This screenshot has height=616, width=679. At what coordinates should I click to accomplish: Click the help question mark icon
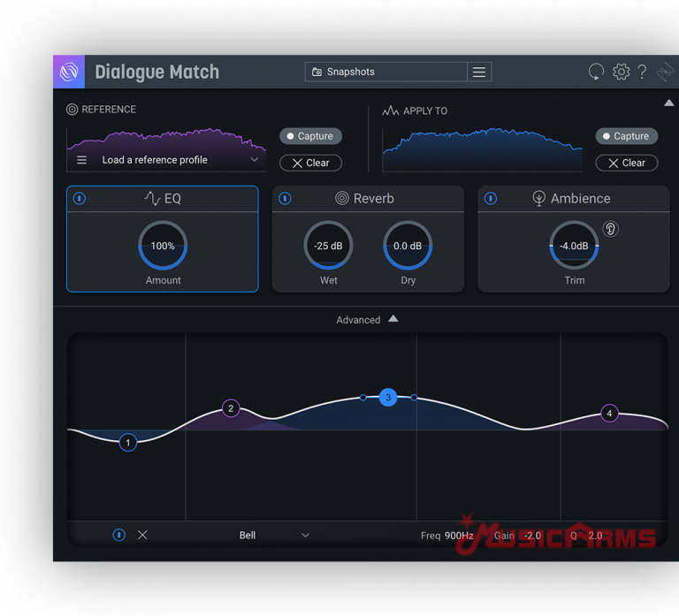(x=643, y=72)
